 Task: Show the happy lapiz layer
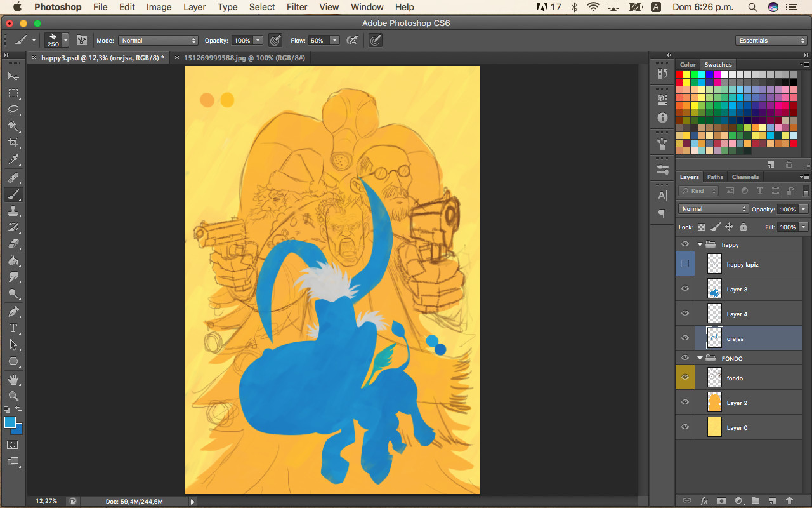click(685, 264)
